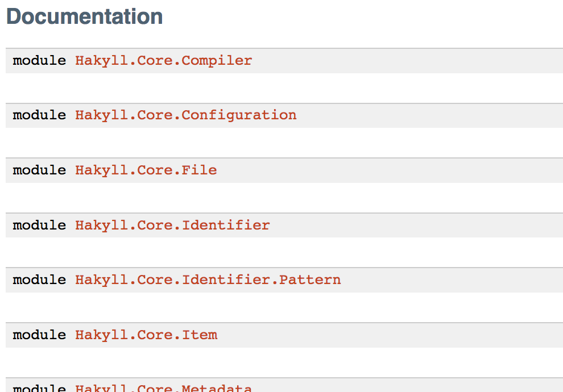Click the module keyword before Hakyll.Core.Identifier.Pattern

pyautogui.click(x=39, y=280)
